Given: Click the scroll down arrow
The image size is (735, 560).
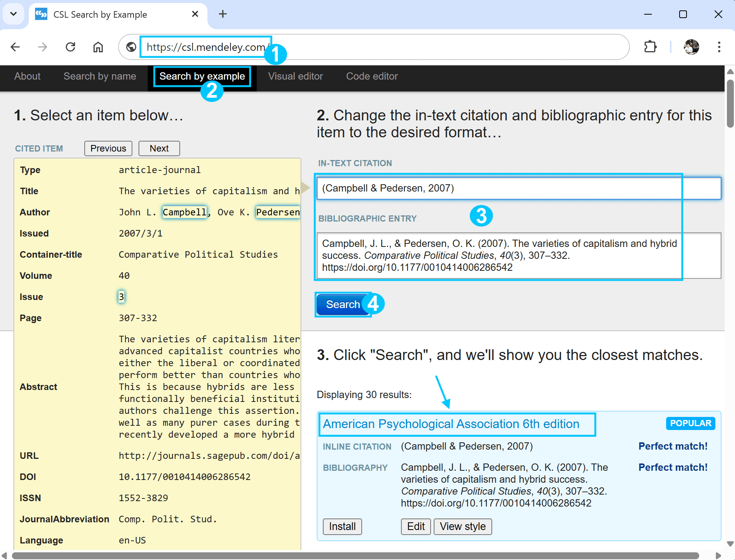Looking at the screenshot, I should pyautogui.click(x=730, y=544).
